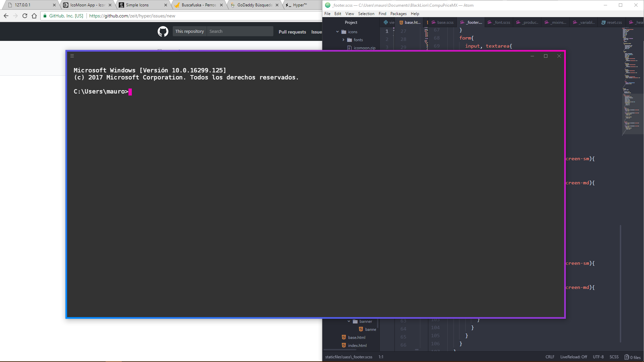This screenshot has height=362, width=644.
Task: Click the Hyper terminal hamburger menu
Action: click(x=72, y=56)
